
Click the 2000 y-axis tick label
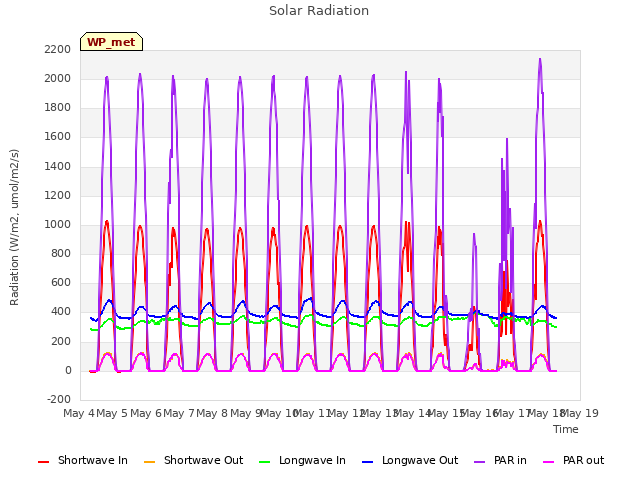[x=58, y=78]
